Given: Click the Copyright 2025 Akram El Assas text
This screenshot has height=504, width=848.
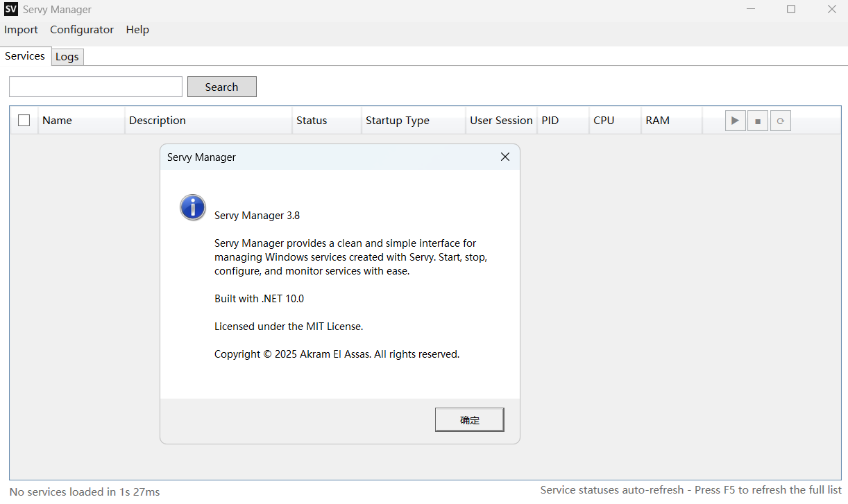Looking at the screenshot, I should pos(337,354).
